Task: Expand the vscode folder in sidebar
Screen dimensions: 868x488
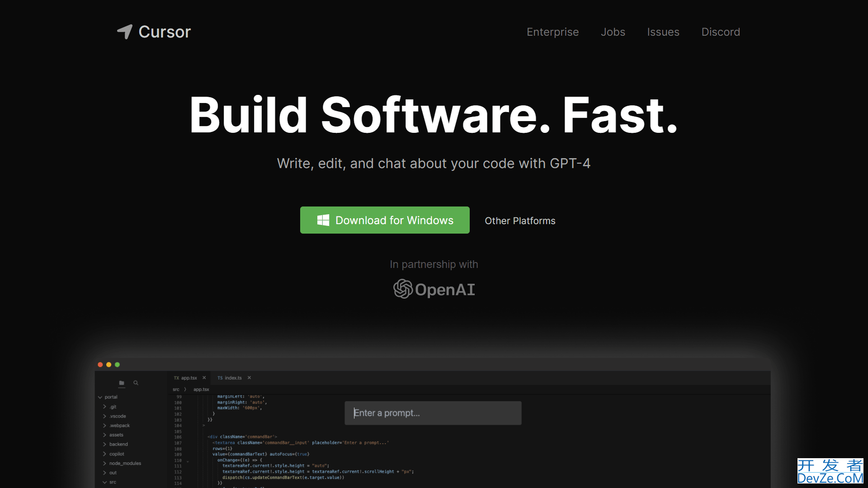Action: coord(105,416)
